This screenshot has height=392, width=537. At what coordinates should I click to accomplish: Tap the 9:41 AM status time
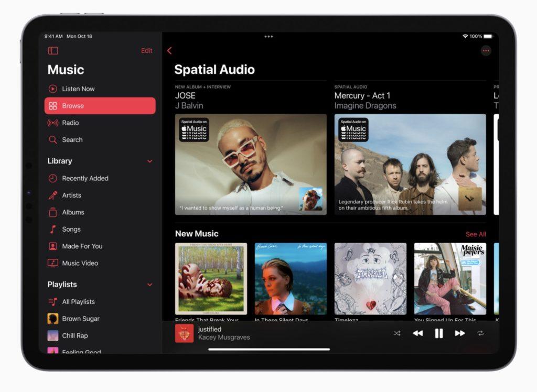53,36
